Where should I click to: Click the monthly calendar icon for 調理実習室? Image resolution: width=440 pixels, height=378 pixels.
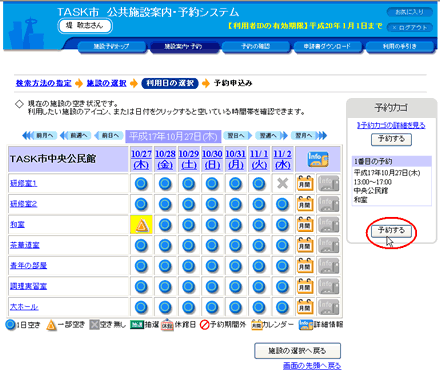305,286
